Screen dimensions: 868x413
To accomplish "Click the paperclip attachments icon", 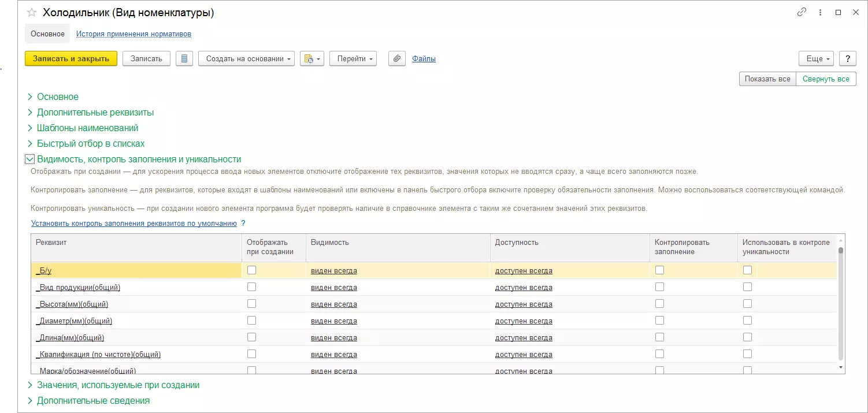I will click(396, 58).
